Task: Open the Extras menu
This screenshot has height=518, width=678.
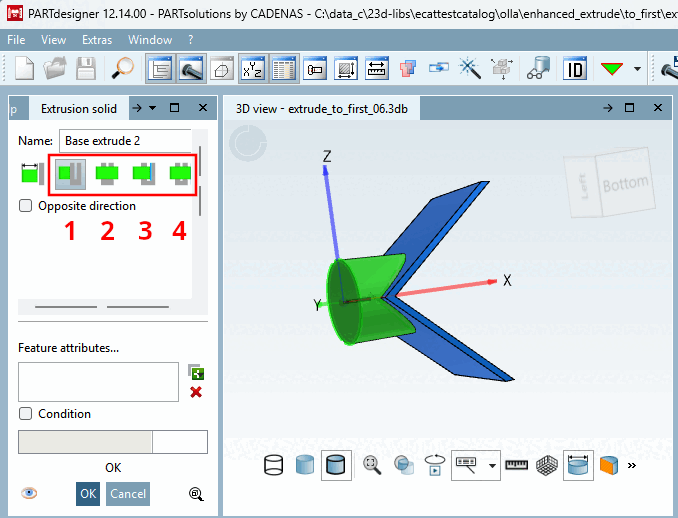Action: coord(97,40)
